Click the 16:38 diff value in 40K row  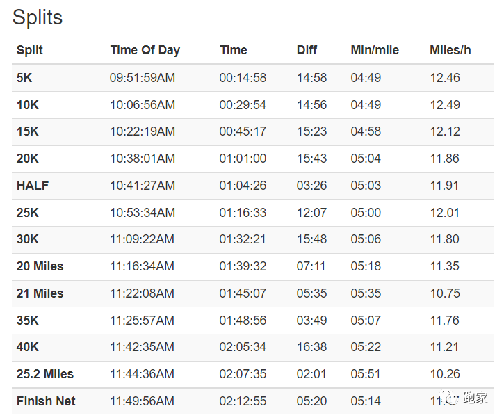[x=311, y=347]
